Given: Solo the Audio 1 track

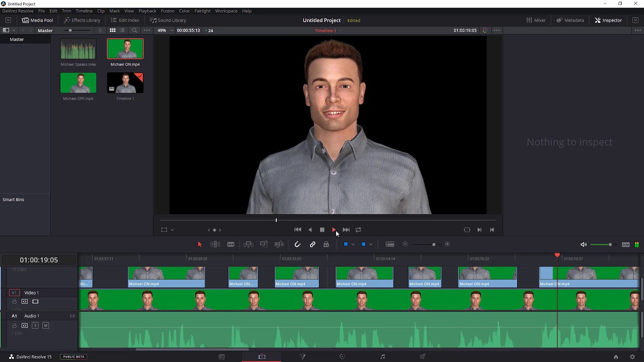Looking at the screenshot, I should click(35, 325).
